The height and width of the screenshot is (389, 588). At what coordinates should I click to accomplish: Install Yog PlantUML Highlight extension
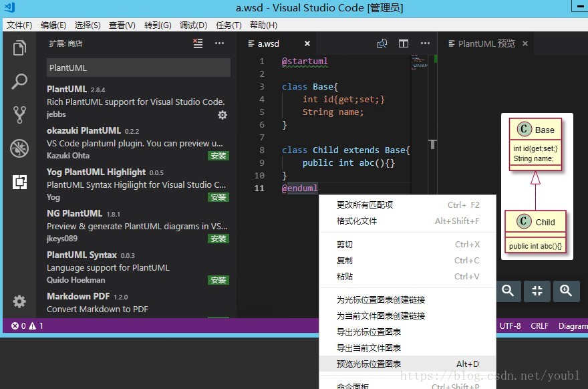pos(218,197)
